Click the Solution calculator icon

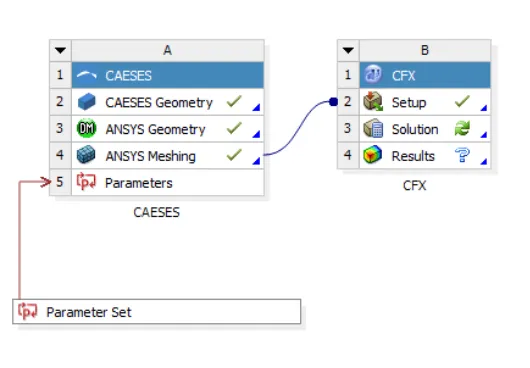point(373,128)
